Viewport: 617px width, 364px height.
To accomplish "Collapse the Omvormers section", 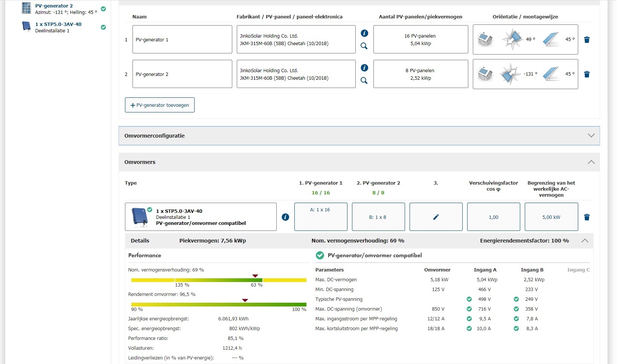I will pyautogui.click(x=591, y=162).
